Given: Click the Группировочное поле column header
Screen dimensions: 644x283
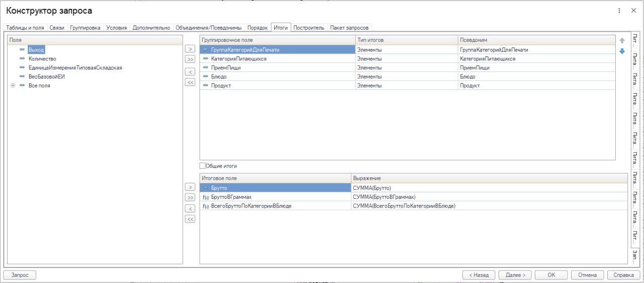Looking at the screenshot, I should tap(277, 40).
